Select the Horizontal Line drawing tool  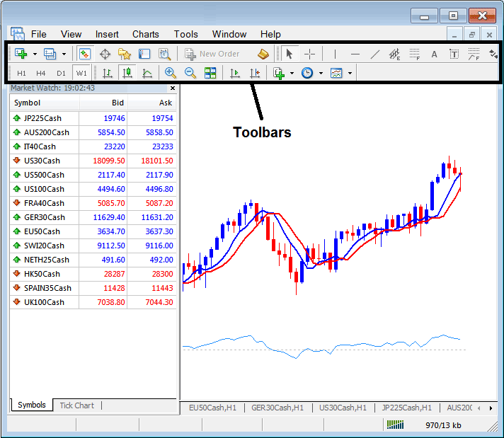coord(355,54)
